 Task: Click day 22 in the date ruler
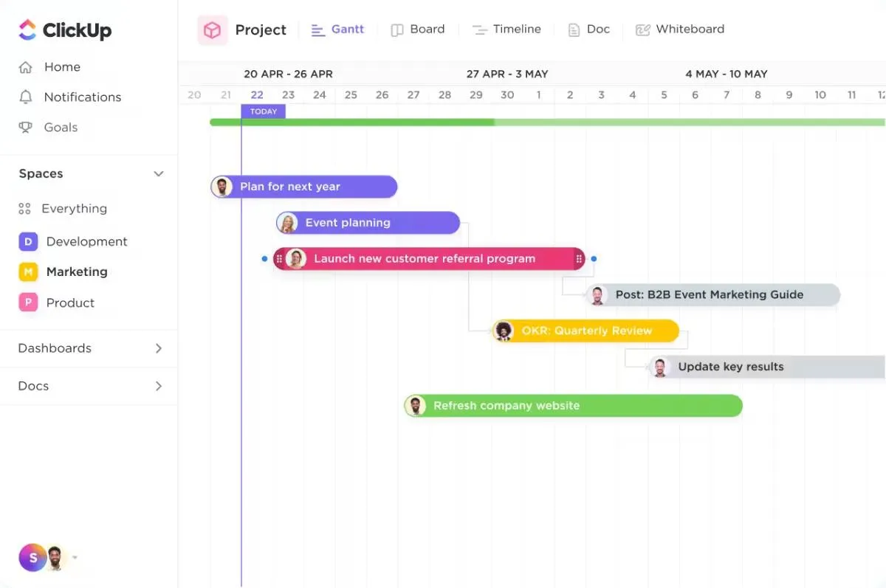coord(257,94)
